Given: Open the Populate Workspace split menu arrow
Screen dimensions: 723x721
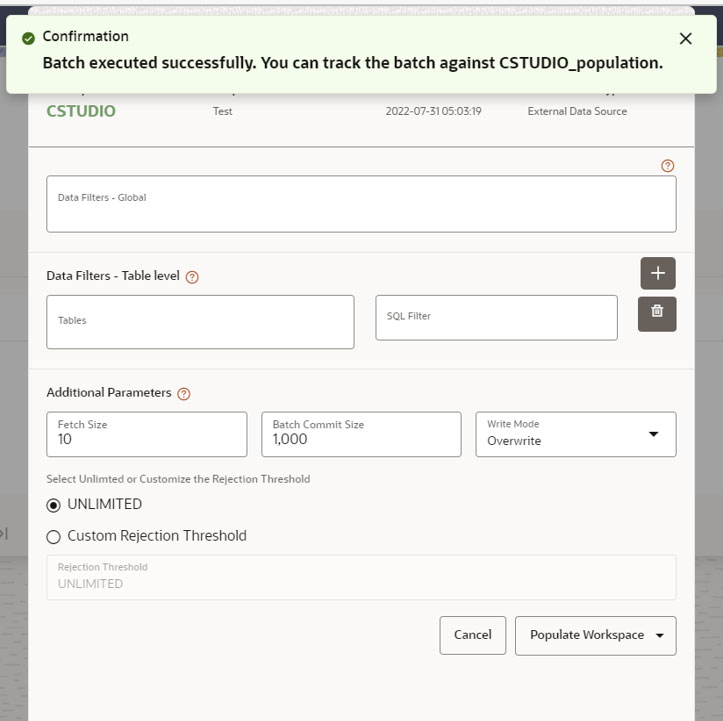Looking at the screenshot, I should coord(660,635).
